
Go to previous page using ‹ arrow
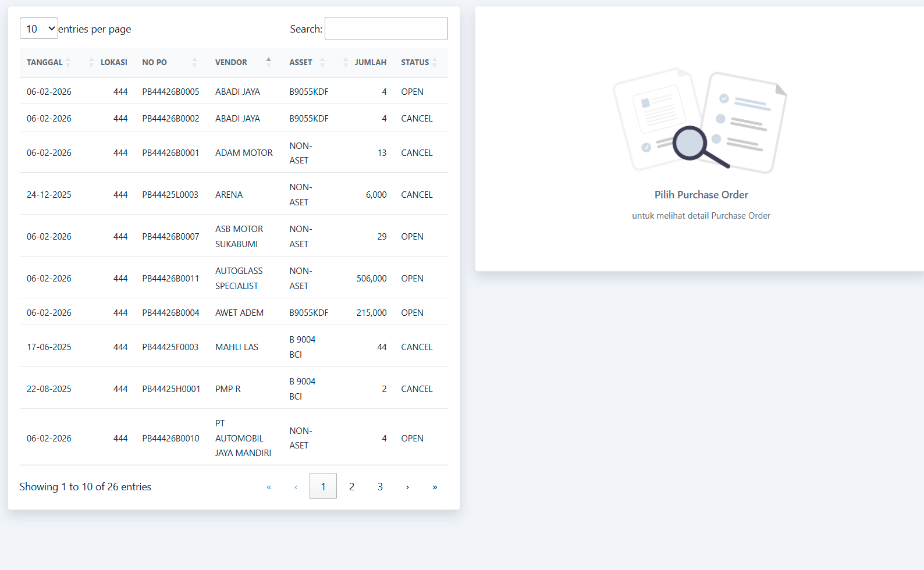[296, 487]
